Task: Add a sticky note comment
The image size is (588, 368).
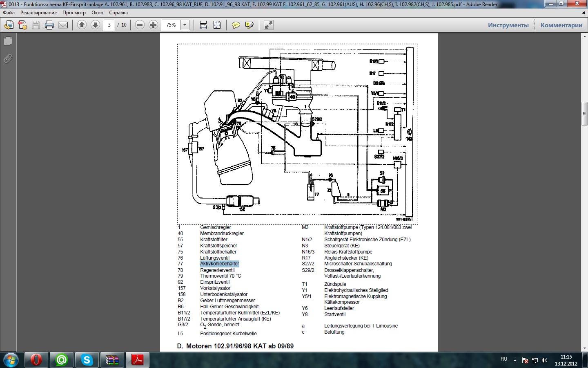Action: click(x=236, y=25)
